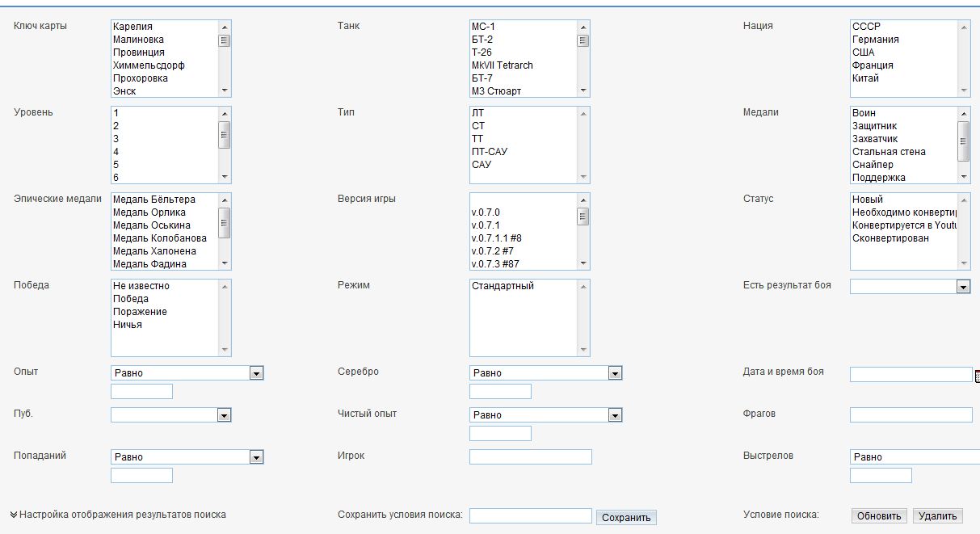Select Сконвертирован in the Статус list
The width and height of the screenshot is (980, 534).
(890, 238)
